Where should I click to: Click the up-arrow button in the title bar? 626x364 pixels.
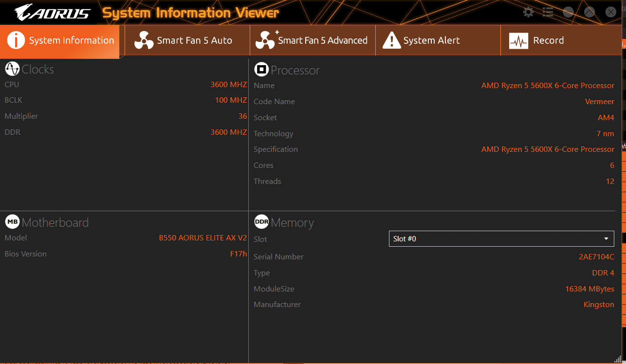(589, 12)
